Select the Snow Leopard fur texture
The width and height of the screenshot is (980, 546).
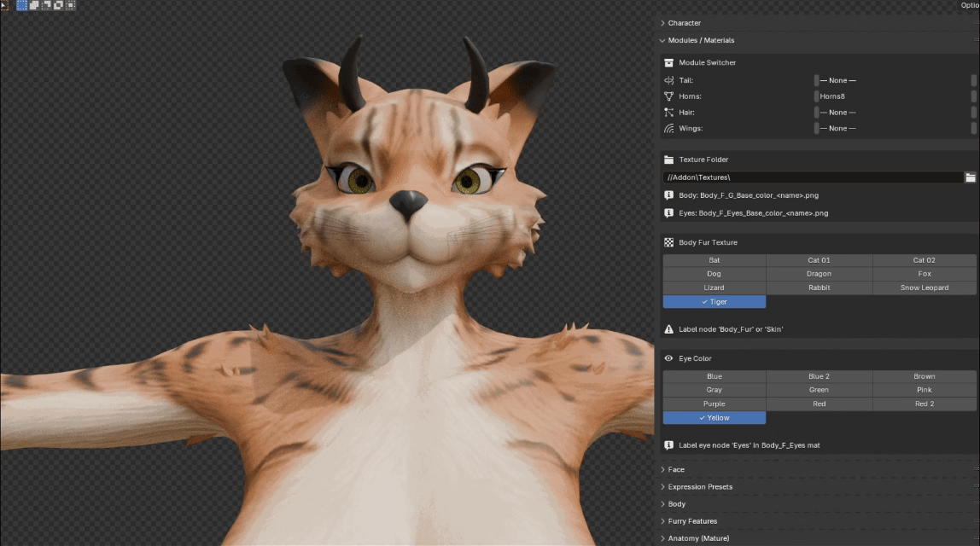(x=925, y=288)
